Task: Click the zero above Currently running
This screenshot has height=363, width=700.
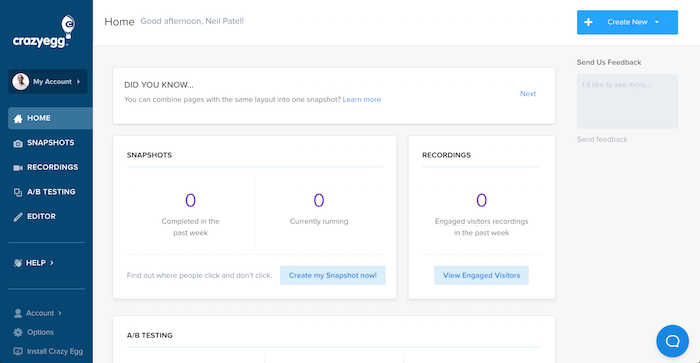Action: (x=319, y=200)
